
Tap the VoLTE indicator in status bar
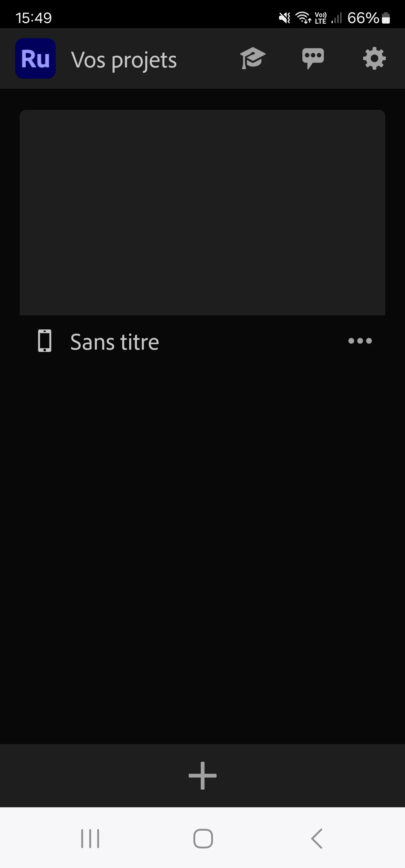tap(321, 18)
